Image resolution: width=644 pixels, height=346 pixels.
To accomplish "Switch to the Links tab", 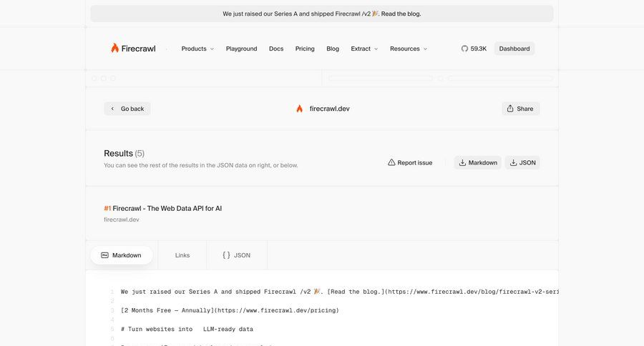I will coord(182,255).
